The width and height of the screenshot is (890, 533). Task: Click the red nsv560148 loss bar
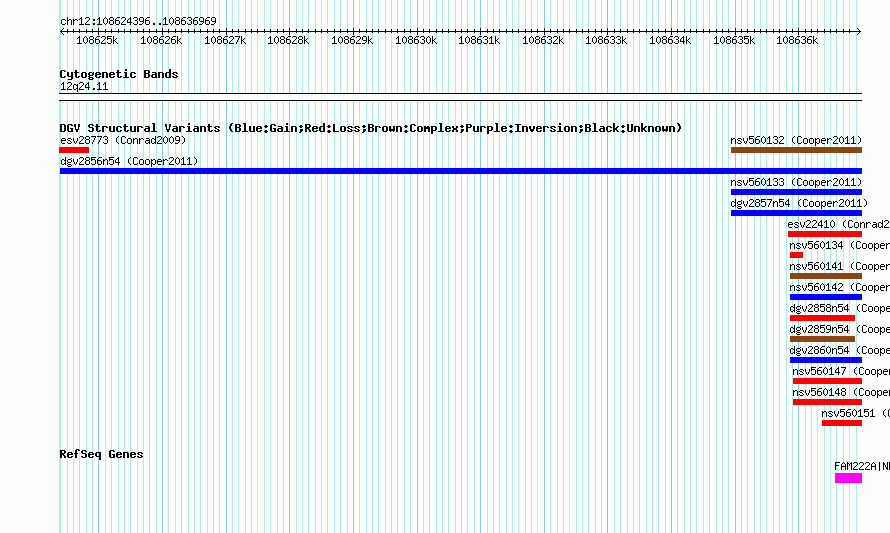(827, 402)
